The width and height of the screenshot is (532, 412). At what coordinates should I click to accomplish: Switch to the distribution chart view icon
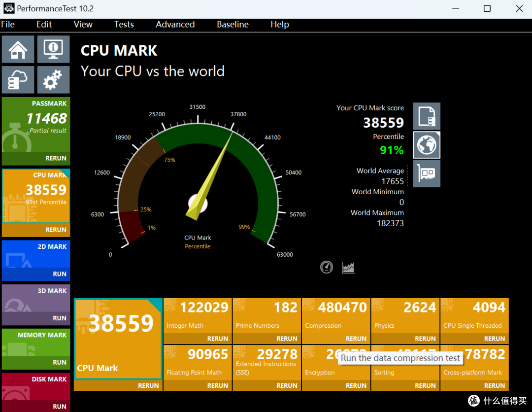pos(348,267)
